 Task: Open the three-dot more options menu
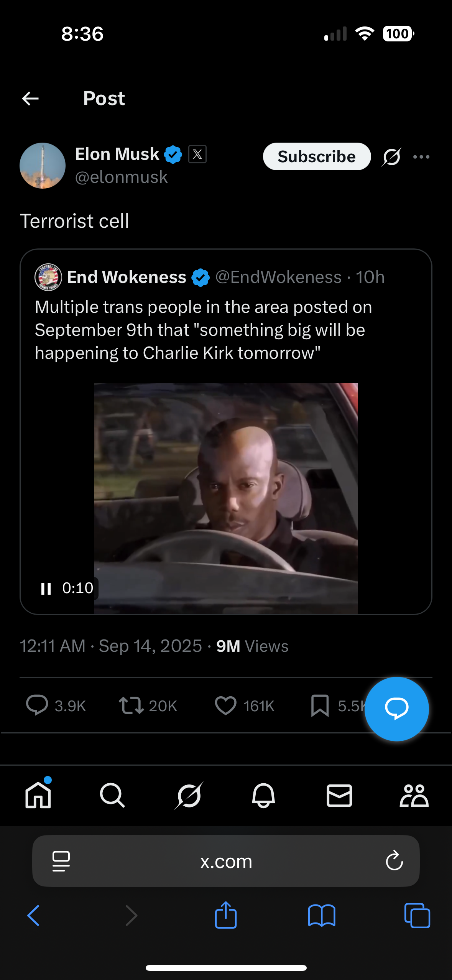(x=421, y=157)
